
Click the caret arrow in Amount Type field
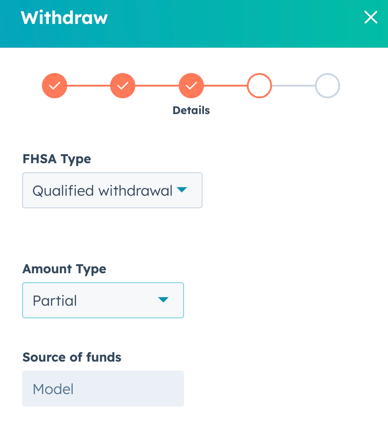tap(163, 300)
